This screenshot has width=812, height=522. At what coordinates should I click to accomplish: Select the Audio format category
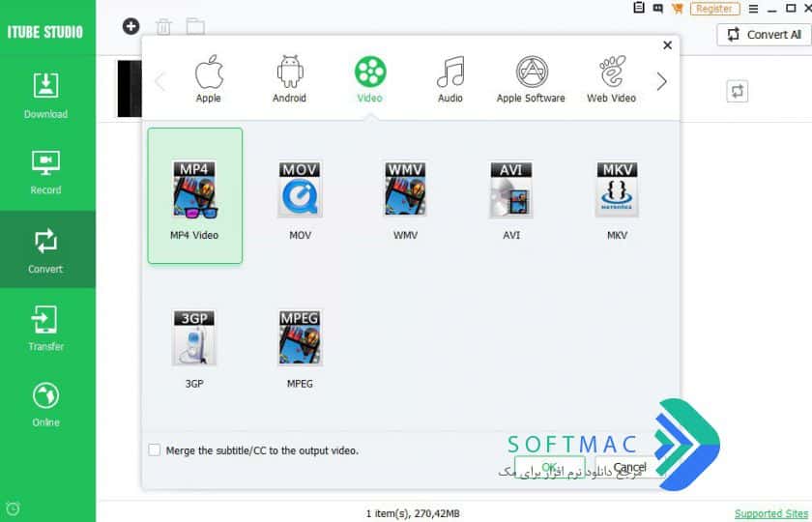coord(450,79)
